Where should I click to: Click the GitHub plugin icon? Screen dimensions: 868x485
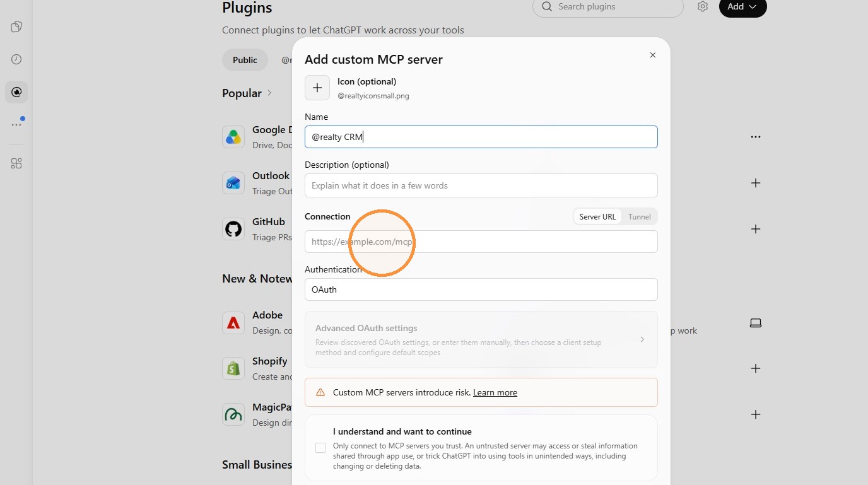[x=233, y=229]
